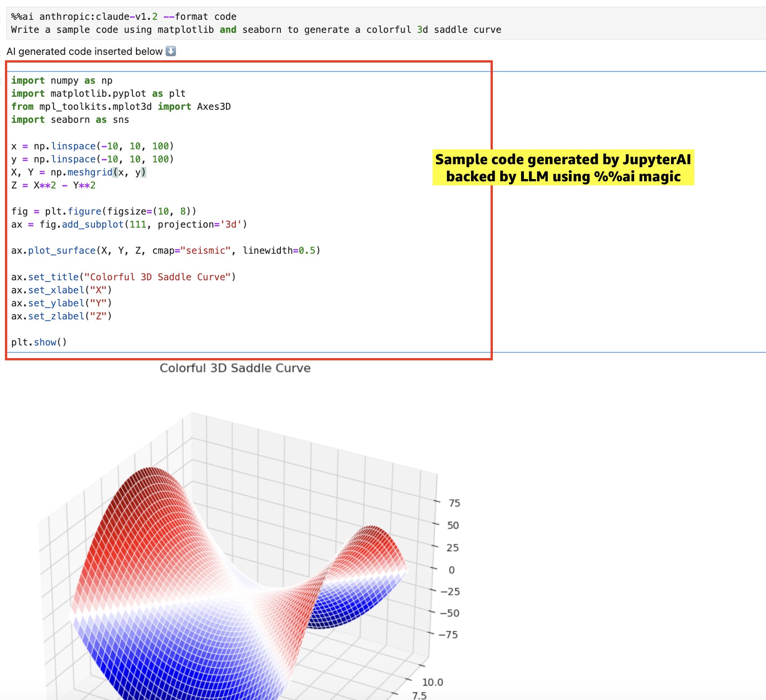Click the 'ax.set_title' code line
The image size is (766, 700).
[x=123, y=277]
